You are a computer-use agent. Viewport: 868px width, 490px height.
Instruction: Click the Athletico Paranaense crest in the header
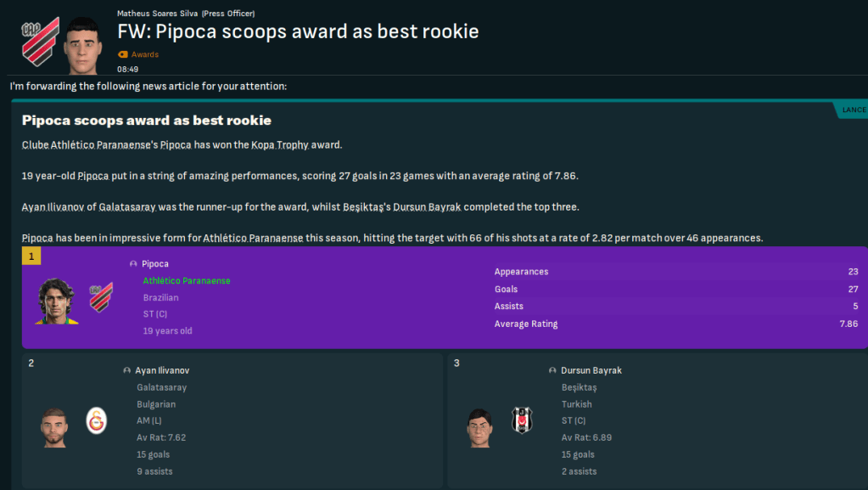[41, 40]
